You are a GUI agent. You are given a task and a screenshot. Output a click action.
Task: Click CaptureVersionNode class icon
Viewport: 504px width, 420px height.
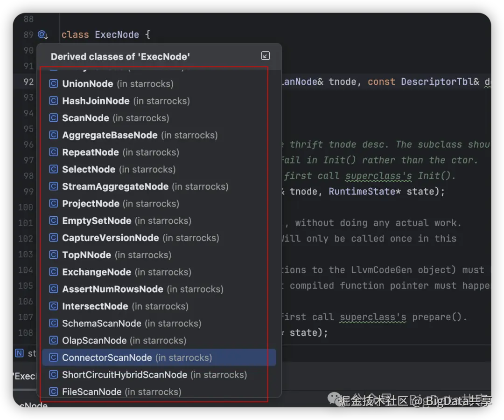(x=53, y=238)
